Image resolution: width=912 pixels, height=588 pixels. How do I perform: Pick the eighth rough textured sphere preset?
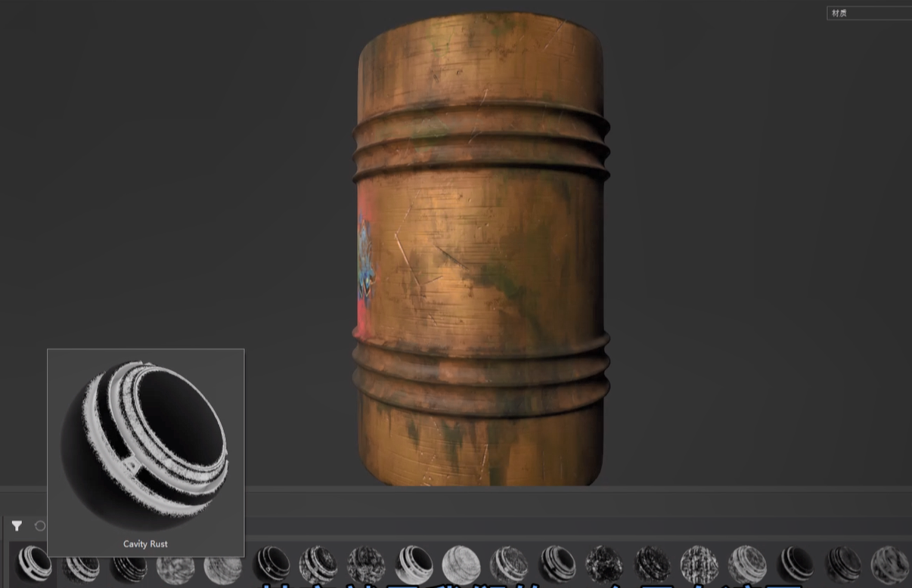(x=366, y=565)
